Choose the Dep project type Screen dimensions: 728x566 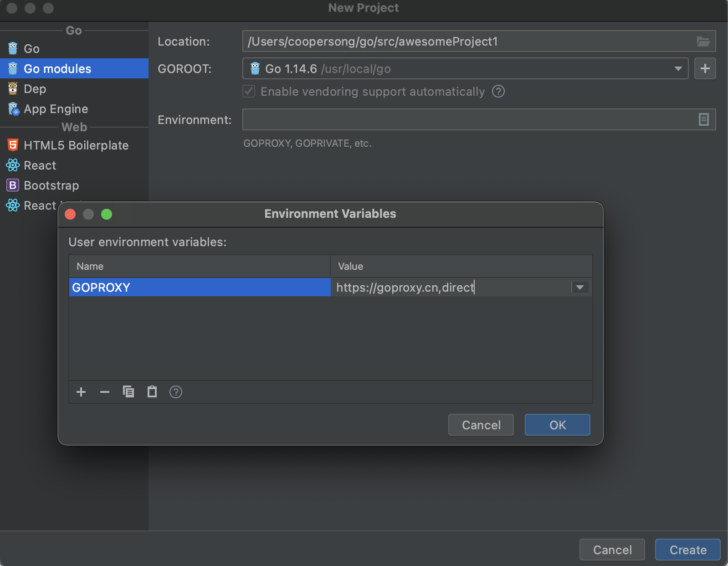pos(74,88)
